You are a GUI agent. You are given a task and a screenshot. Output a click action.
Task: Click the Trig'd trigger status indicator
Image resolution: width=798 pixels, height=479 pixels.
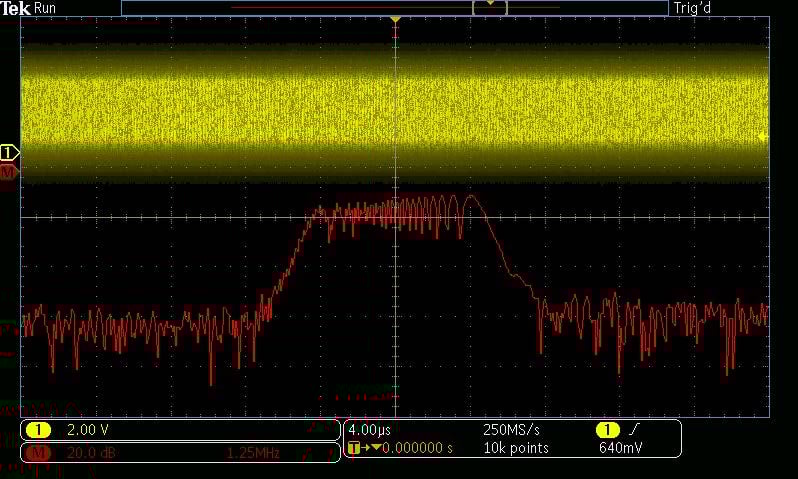click(693, 8)
